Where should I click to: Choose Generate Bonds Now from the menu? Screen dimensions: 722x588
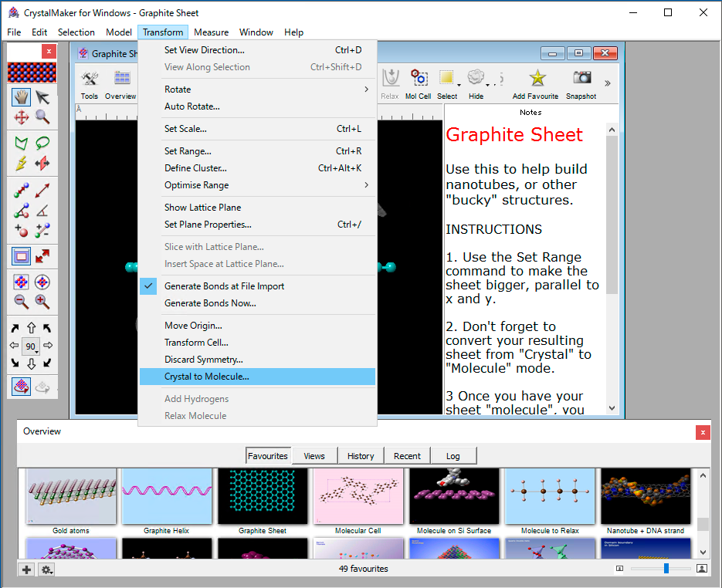[x=257, y=303]
